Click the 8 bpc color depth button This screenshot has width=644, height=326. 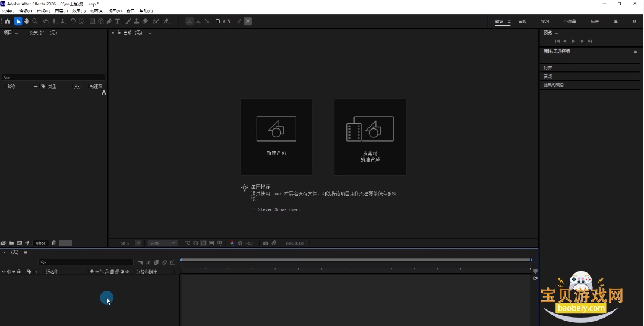[40, 243]
